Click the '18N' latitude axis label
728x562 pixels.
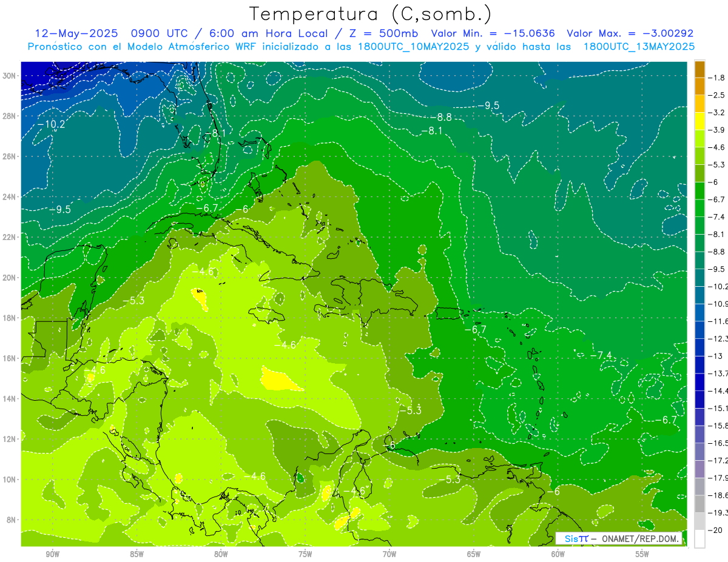(10, 318)
